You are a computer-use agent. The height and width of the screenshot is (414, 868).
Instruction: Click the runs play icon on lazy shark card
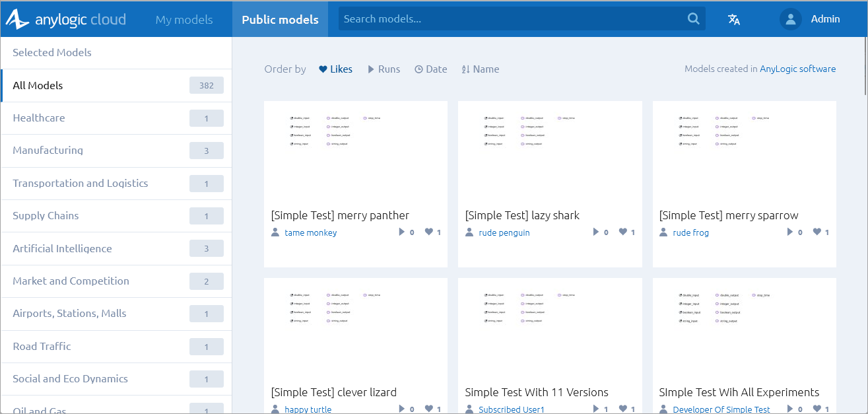(595, 232)
